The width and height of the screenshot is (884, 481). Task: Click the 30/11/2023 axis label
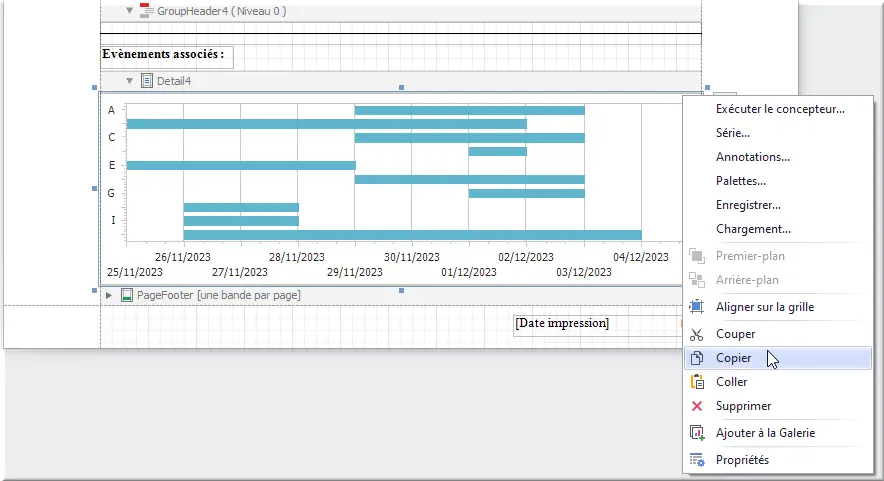point(412,257)
